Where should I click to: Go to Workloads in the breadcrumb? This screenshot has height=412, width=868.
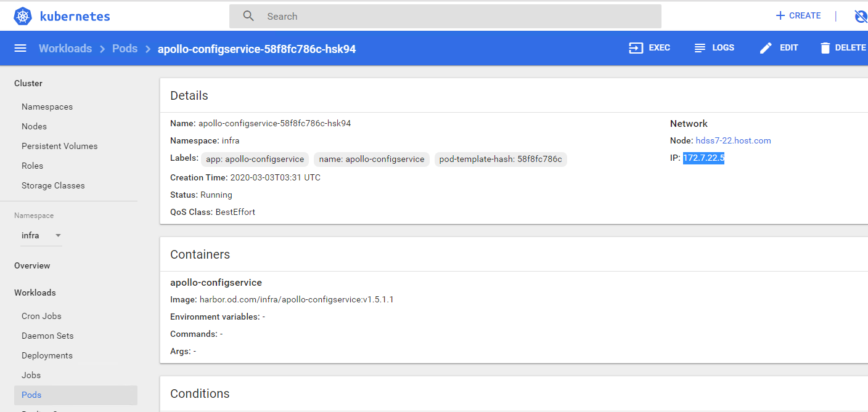coord(65,49)
